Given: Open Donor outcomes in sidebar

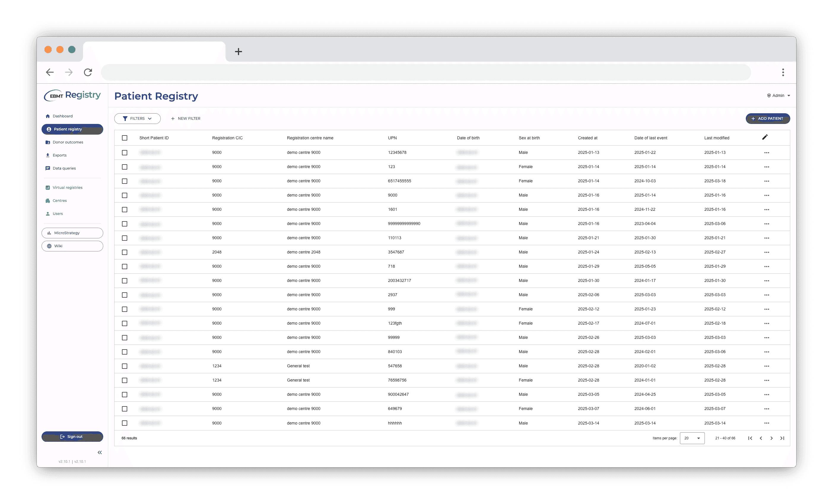Looking at the screenshot, I should pos(68,142).
